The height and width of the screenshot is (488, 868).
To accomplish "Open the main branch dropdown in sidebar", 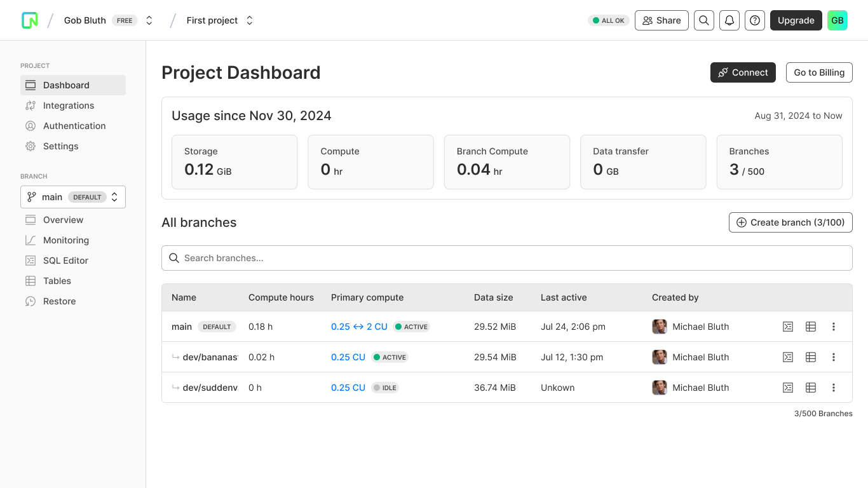I will point(73,197).
